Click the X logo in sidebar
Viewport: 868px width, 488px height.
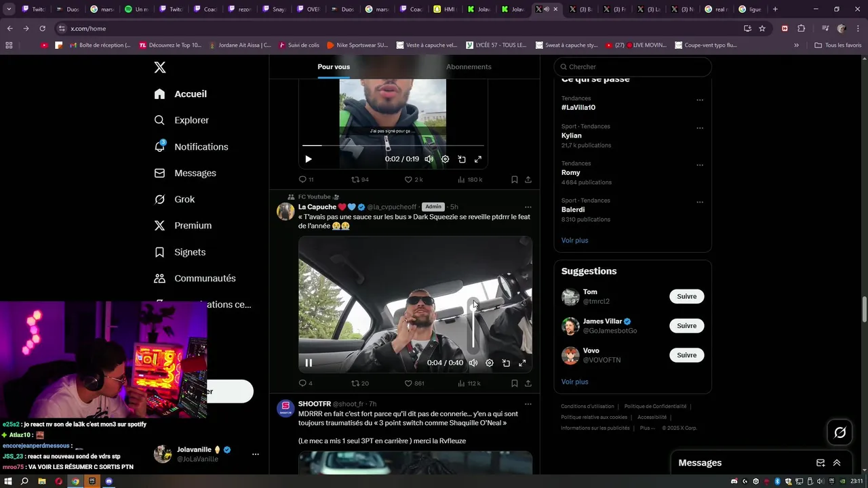click(x=160, y=67)
